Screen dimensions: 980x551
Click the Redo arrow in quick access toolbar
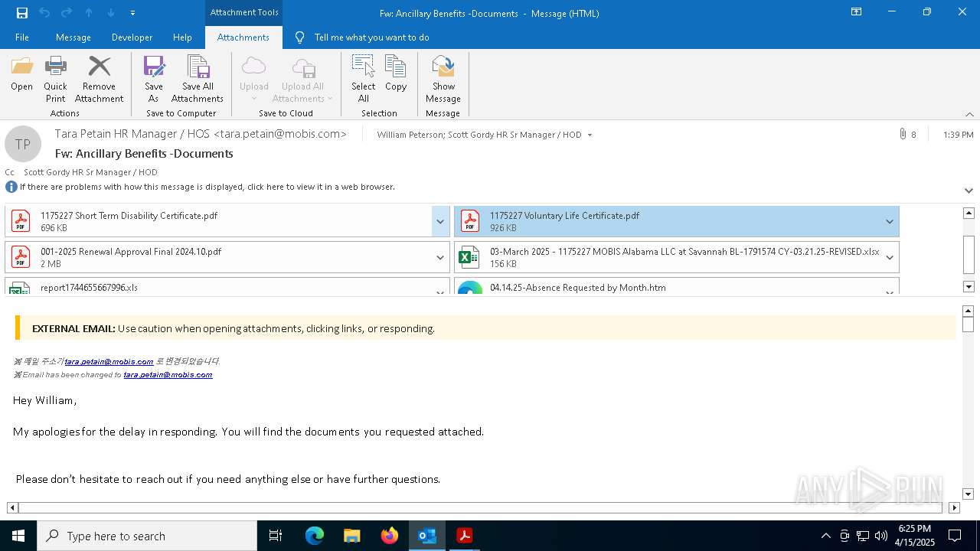point(67,13)
